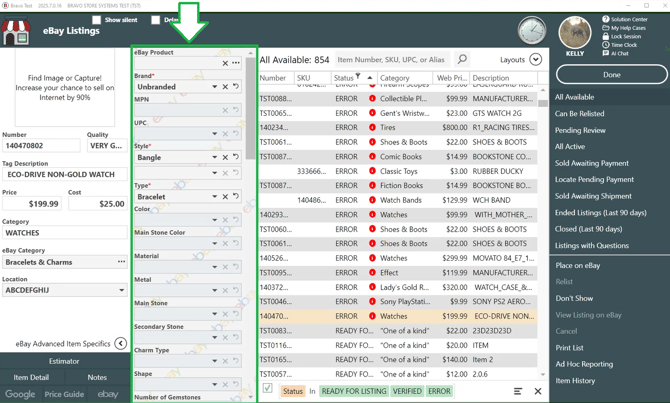670x403 pixels.
Task: Clear the Style value Bangle
Action: 225,157
